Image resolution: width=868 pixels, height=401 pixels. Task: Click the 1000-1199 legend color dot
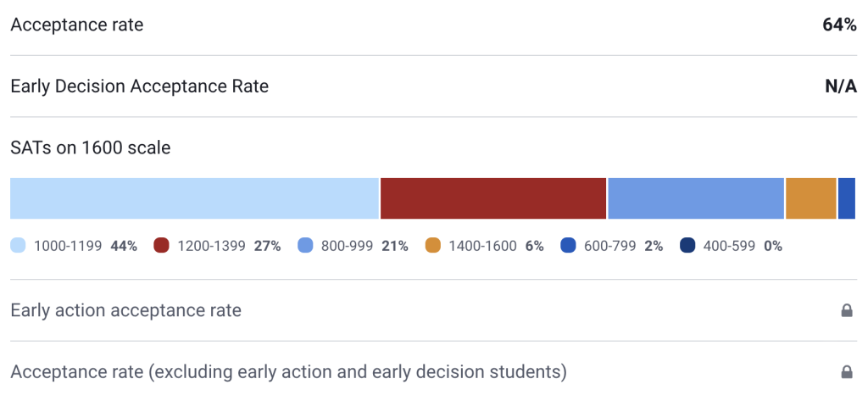coord(19,246)
